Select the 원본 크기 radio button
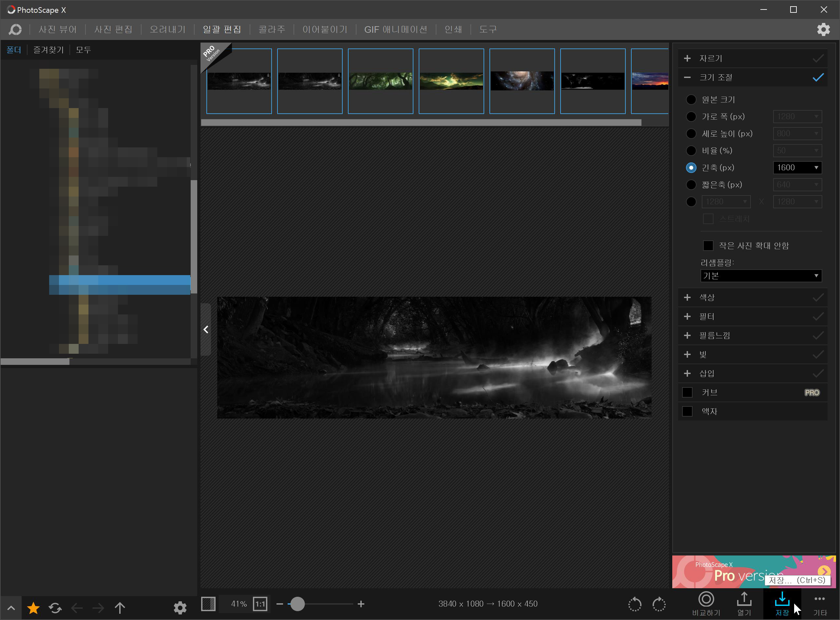Viewport: 840px width, 620px height. point(691,100)
